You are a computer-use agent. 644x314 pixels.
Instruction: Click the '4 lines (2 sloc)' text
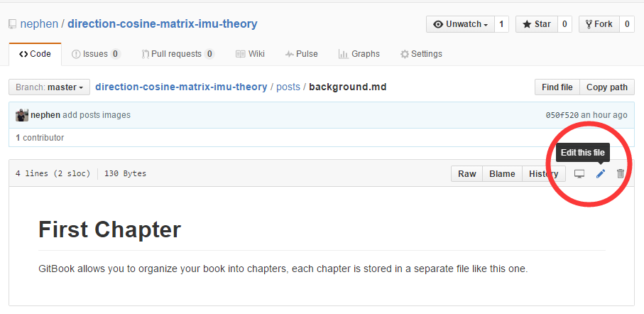[x=53, y=173]
